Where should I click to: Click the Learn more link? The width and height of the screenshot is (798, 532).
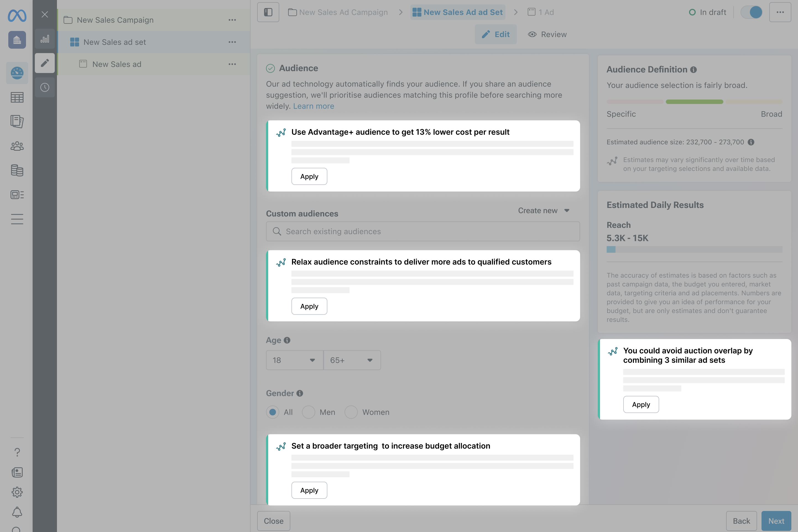click(314, 106)
